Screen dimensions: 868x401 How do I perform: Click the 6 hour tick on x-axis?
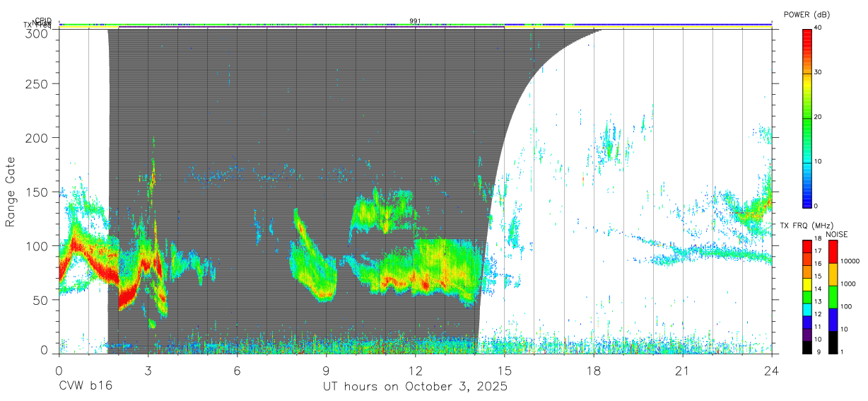[237, 371]
